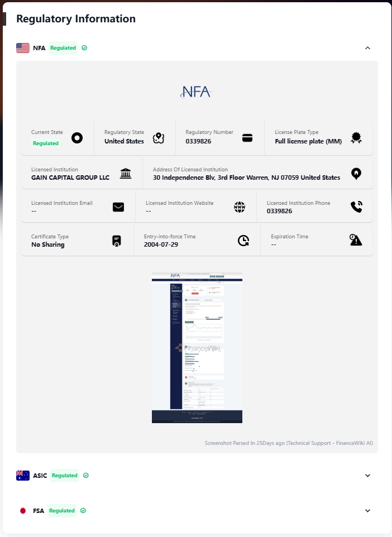Click the regulatory number 0339826 value
This screenshot has height=537, width=392.
198,141
